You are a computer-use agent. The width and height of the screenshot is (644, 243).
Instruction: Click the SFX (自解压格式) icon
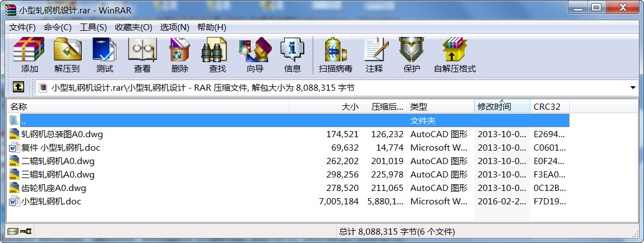[454, 55]
